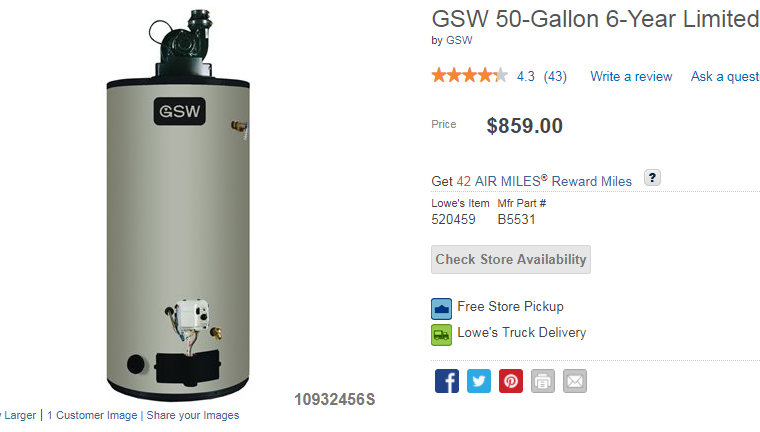
Task: Click the print page icon
Action: coord(542,381)
